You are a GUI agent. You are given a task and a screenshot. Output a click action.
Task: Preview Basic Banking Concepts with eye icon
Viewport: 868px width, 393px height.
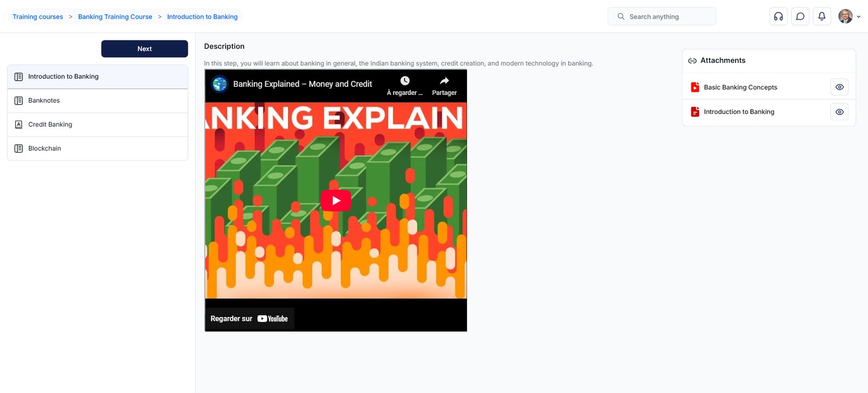pyautogui.click(x=839, y=87)
